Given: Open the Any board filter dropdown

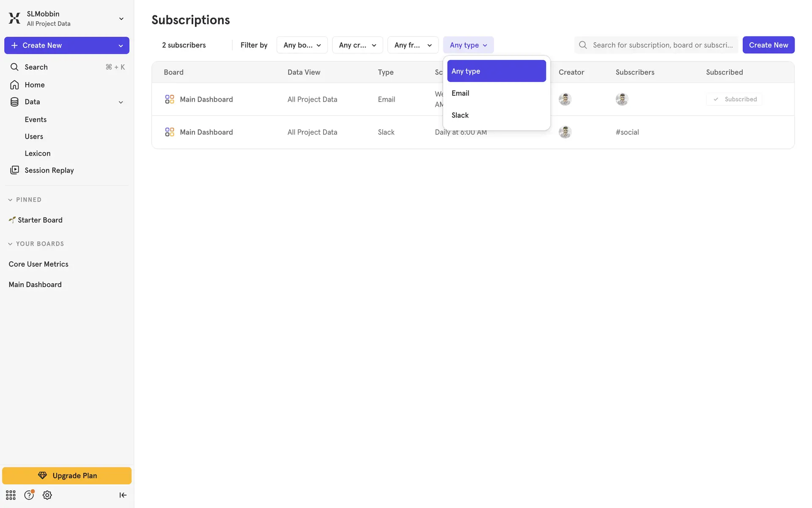Looking at the screenshot, I should pos(302,45).
